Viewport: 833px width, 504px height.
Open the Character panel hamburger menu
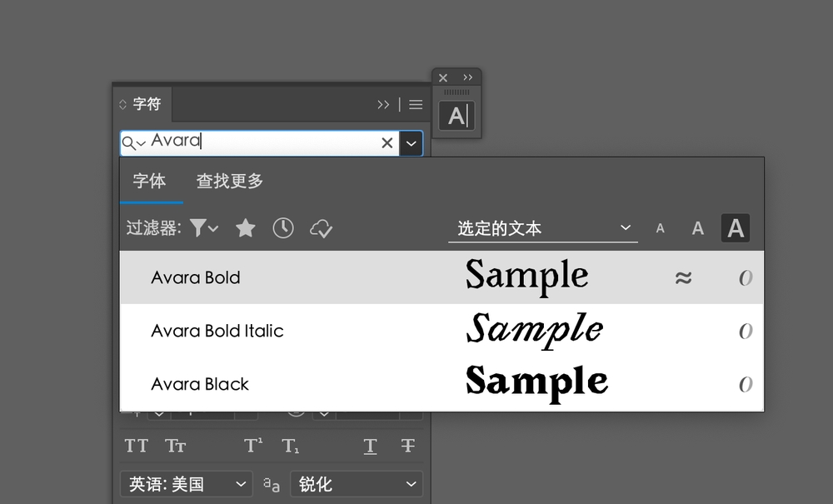pyautogui.click(x=416, y=104)
